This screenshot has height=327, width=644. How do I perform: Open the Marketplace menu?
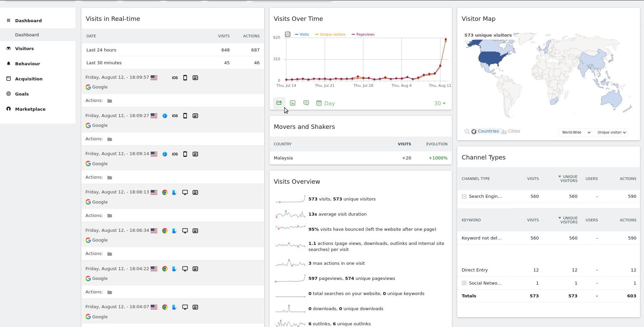(x=30, y=109)
